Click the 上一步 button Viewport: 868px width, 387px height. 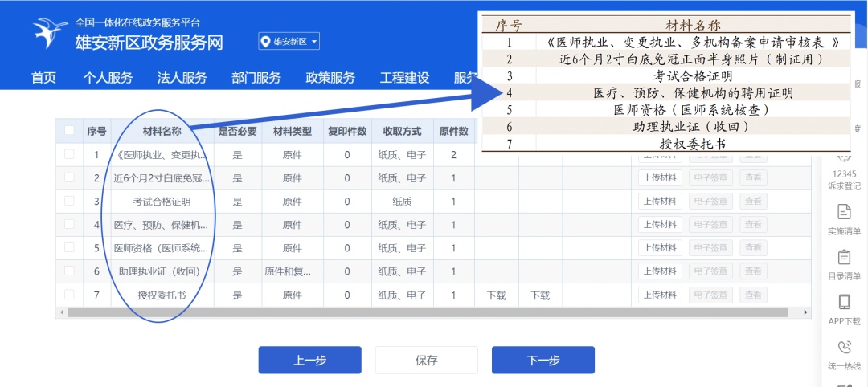310,360
